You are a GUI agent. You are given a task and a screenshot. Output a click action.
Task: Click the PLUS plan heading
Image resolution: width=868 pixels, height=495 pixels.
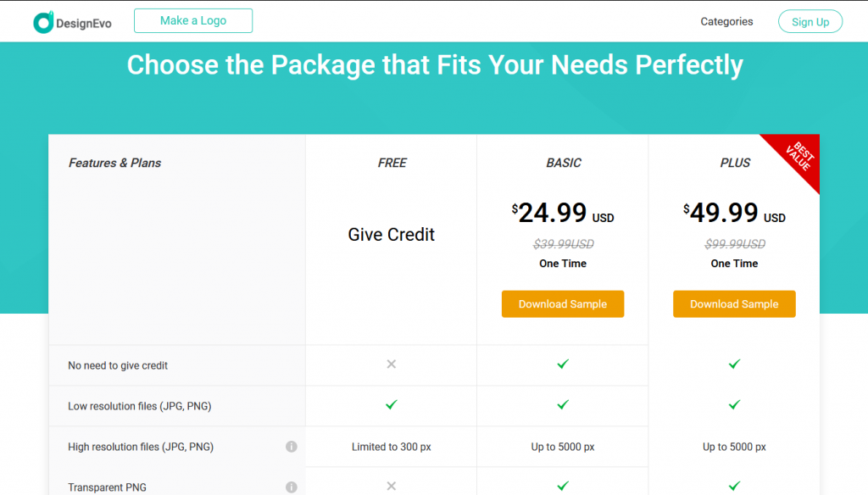[735, 163]
